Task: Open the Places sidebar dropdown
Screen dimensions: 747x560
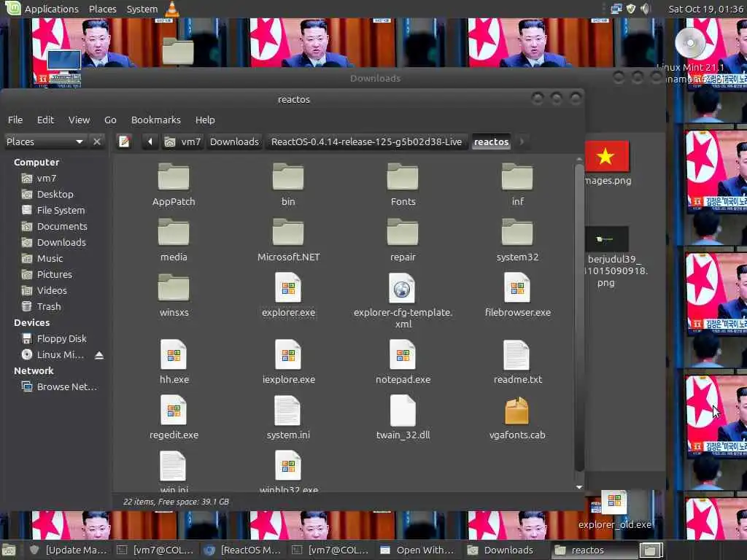Action: point(44,141)
